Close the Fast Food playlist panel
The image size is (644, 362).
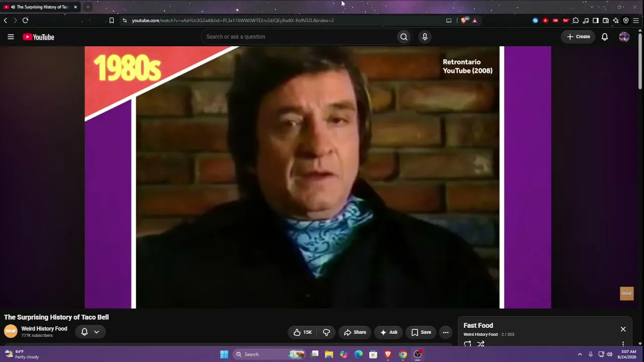tap(623, 329)
